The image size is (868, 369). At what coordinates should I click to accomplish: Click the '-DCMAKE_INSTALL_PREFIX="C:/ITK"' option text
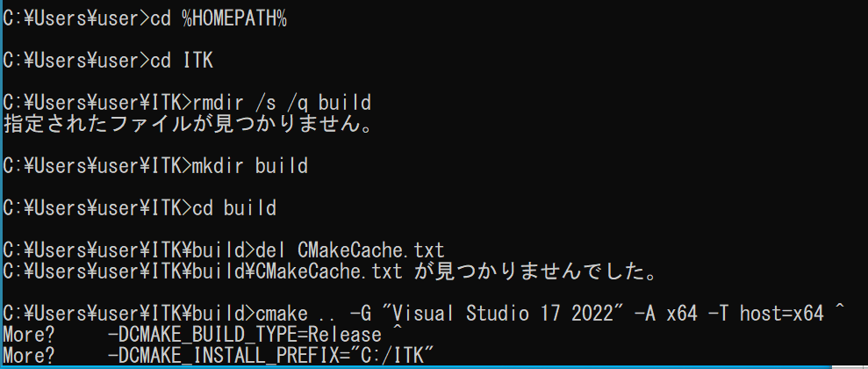(x=270, y=356)
